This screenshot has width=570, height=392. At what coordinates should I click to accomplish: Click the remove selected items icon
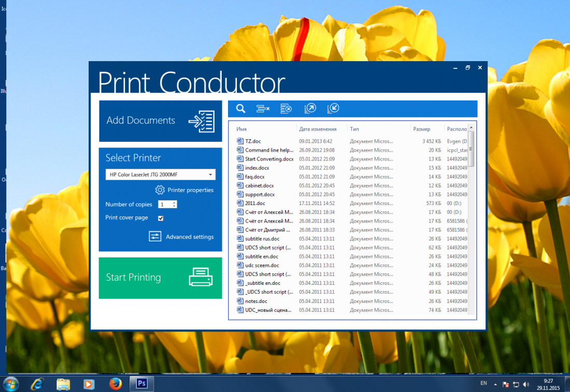pyautogui.click(x=263, y=108)
